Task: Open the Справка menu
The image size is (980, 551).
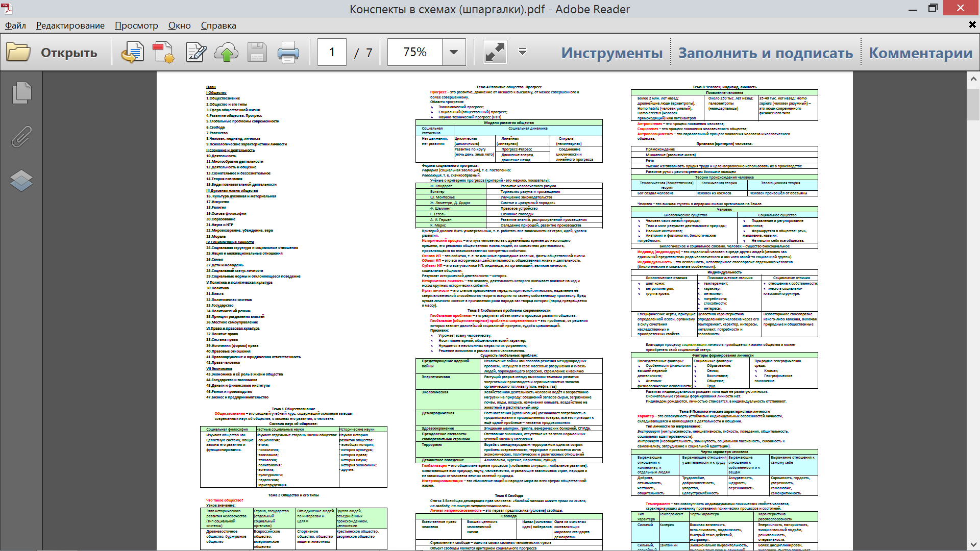Action: click(x=218, y=26)
